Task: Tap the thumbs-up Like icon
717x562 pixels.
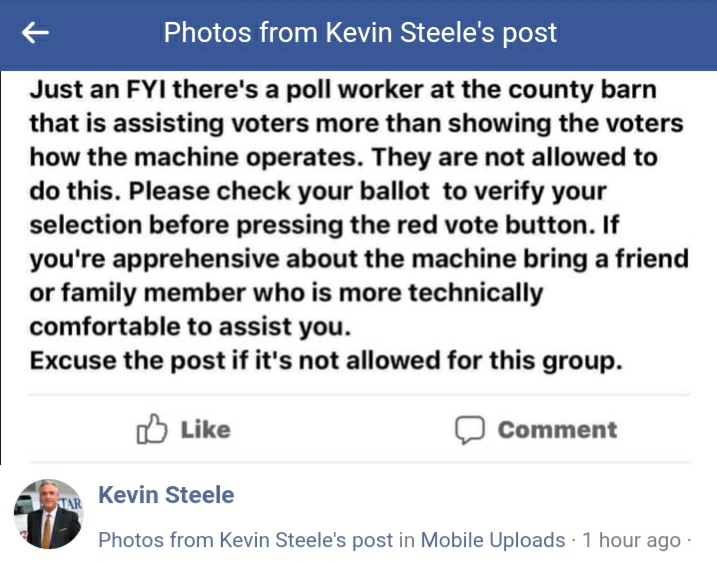Action: [152, 429]
